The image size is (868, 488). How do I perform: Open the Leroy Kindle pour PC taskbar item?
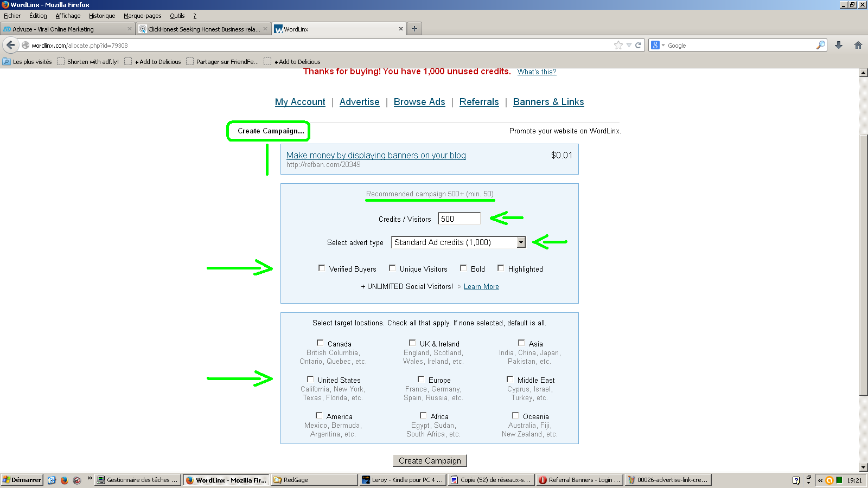click(x=403, y=480)
